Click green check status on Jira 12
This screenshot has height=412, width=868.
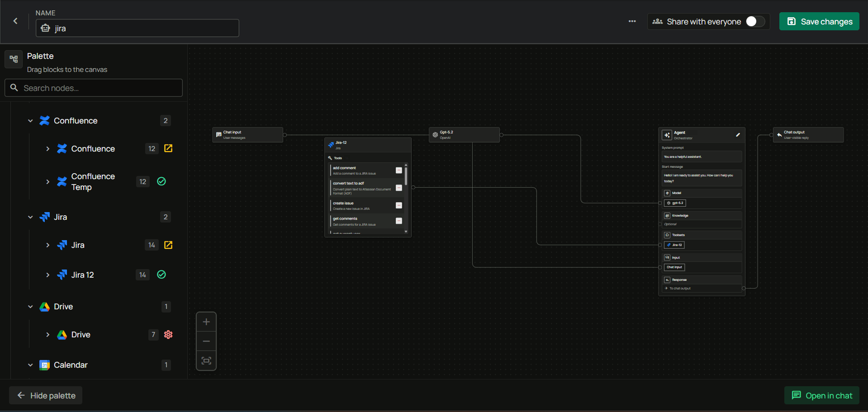(x=161, y=275)
